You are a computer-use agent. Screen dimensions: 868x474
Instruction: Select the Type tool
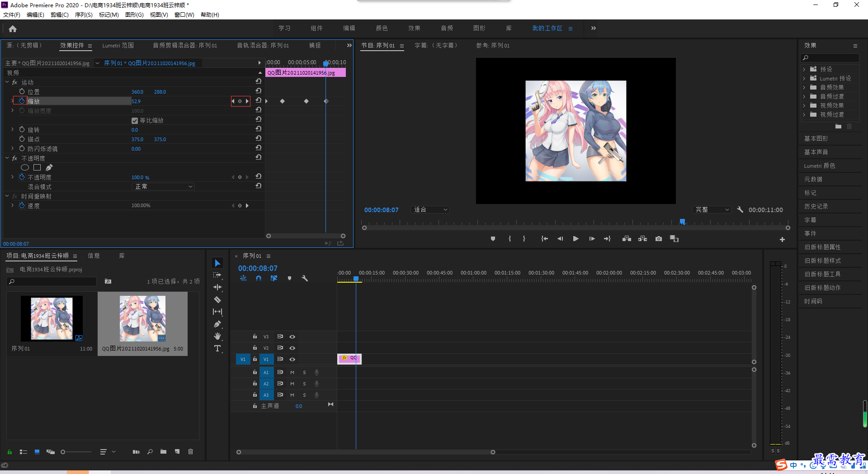(x=217, y=348)
